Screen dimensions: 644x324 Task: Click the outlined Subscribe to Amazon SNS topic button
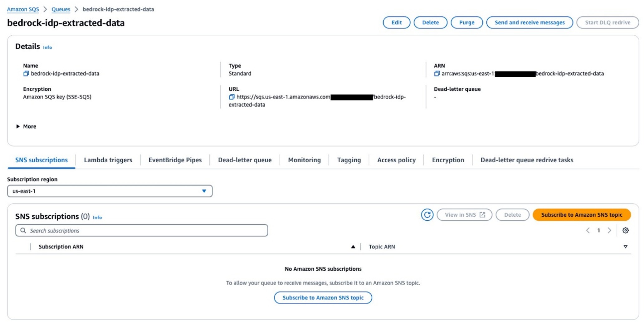(x=323, y=298)
